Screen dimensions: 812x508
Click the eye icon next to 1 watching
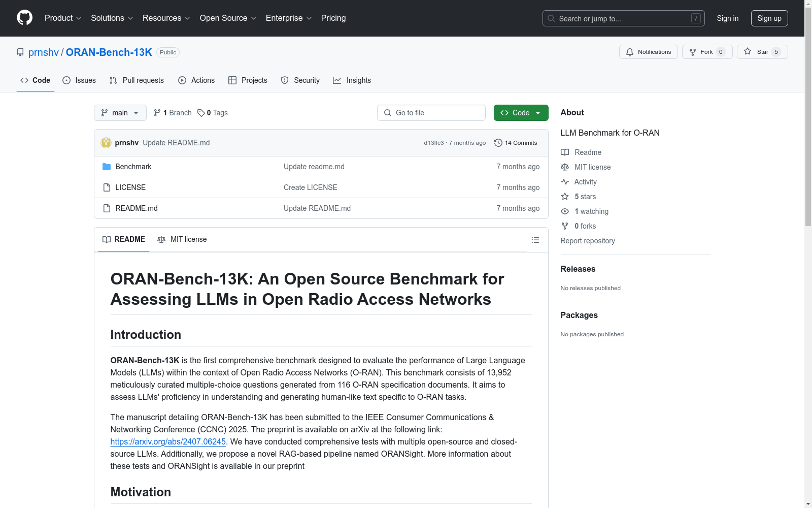pyautogui.click(x=565, y=211)
